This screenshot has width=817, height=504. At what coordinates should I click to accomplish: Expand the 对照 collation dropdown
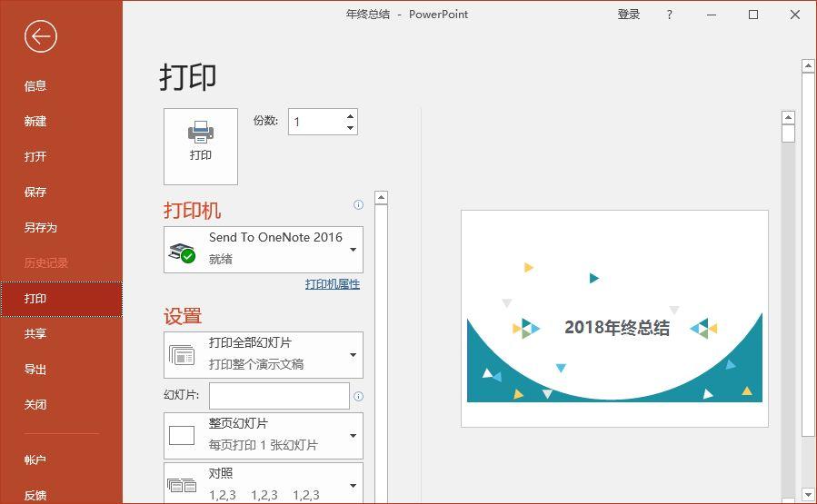264,484
